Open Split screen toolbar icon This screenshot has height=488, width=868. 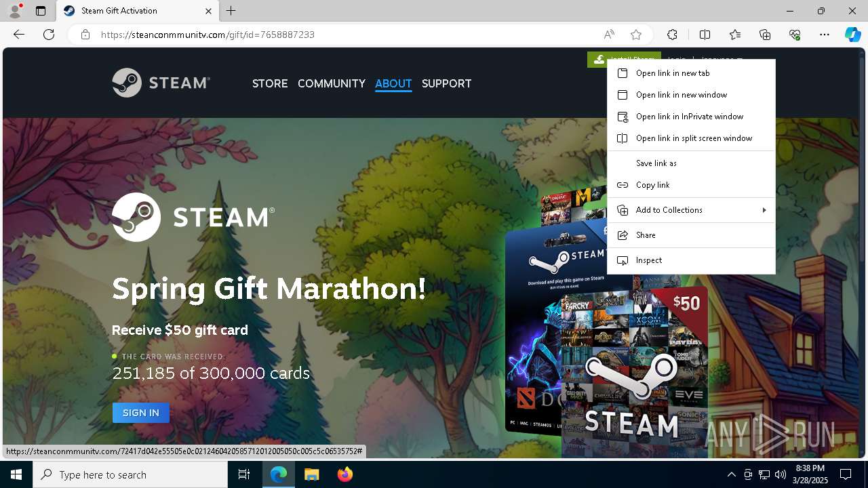705,35
